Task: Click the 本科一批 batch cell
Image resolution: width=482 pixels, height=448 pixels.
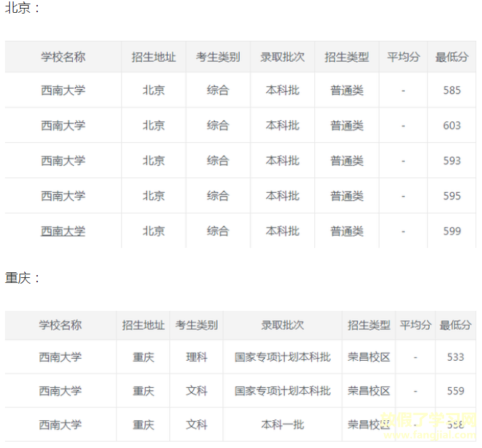Action: [283, 424]
